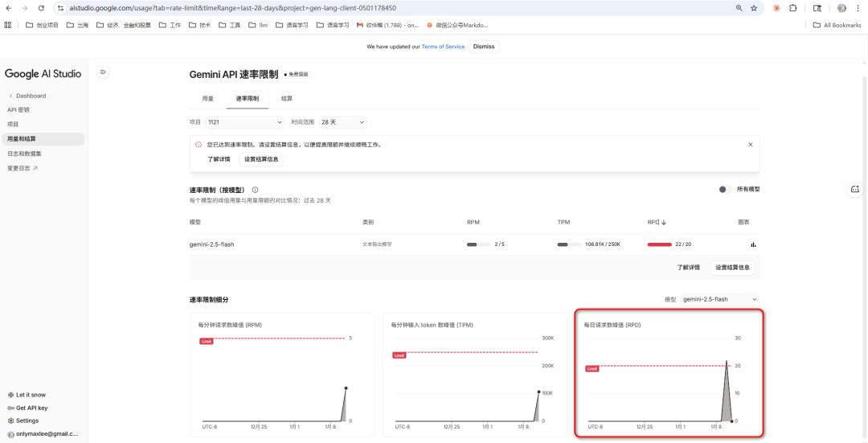Open the 创业项目 bookmark folder
This screenshot has width=868, height=443.
point(42,25)
